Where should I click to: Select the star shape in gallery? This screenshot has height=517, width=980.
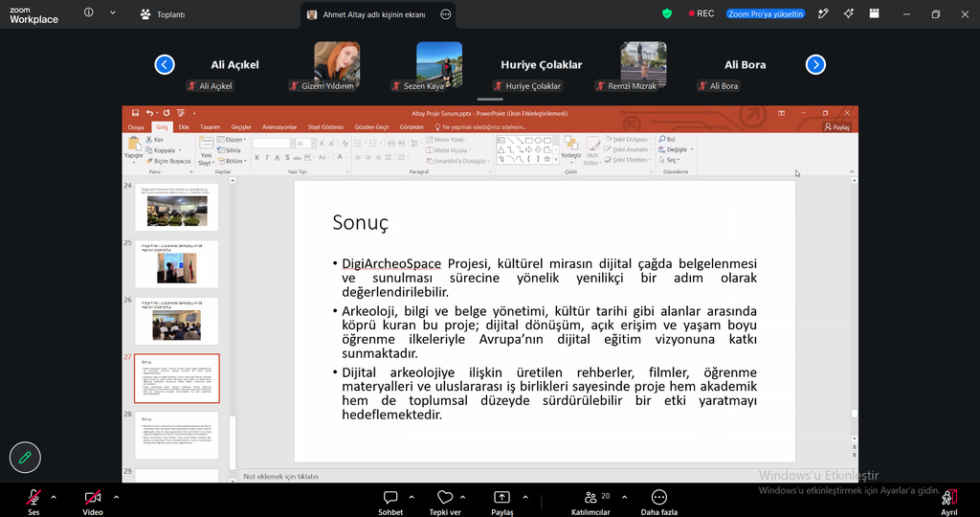(546, 159)
